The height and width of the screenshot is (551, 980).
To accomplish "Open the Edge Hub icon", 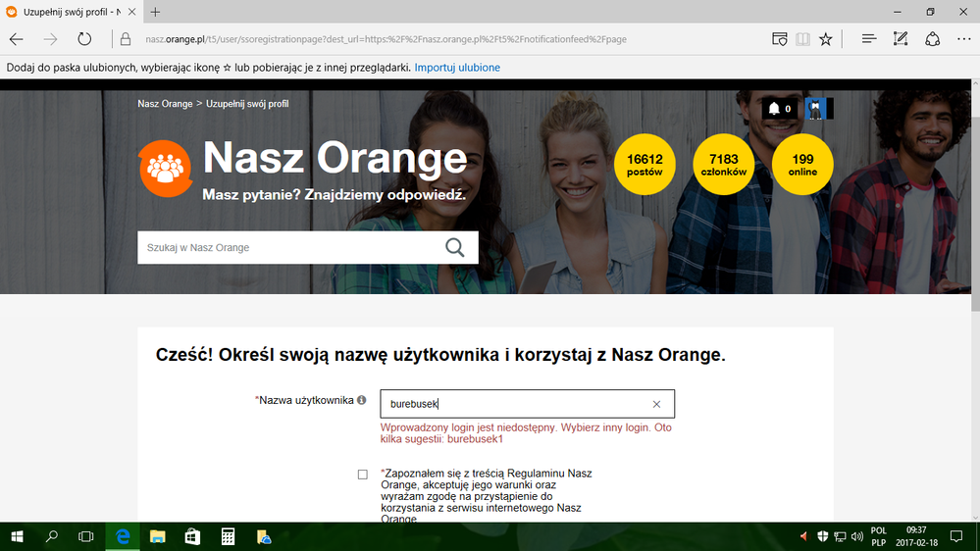I will [868, 39].
